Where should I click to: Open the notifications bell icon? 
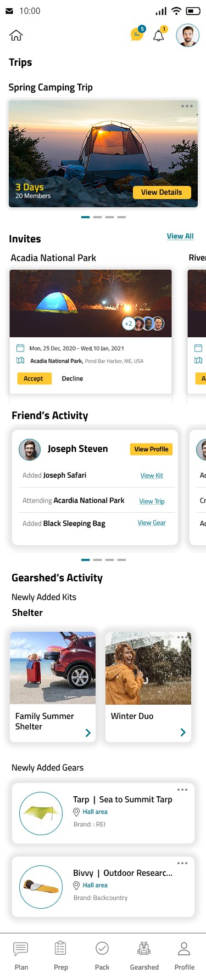(159, 35)
